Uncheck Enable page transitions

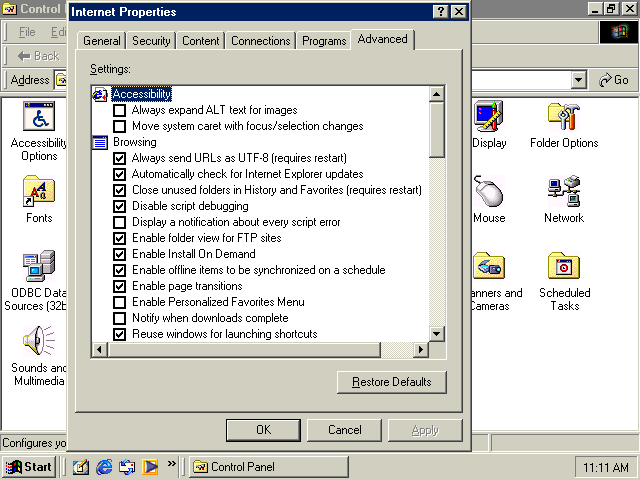pyautogui.click(x=119, y=286)
